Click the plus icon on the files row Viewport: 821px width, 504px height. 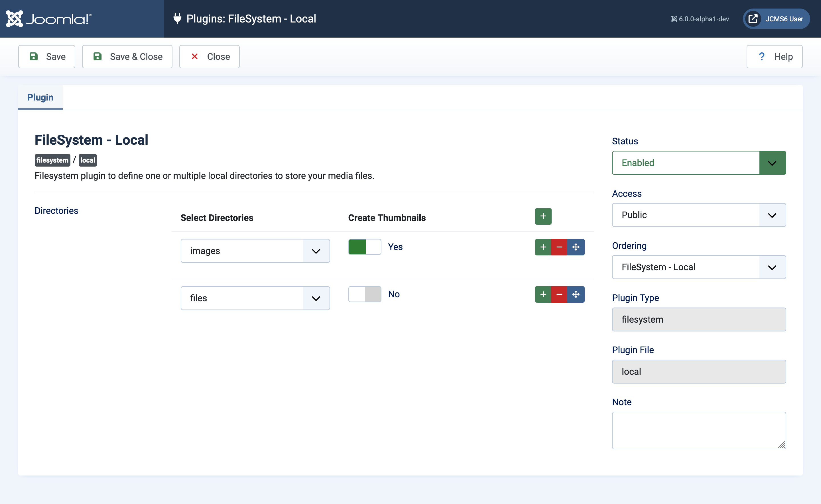coord(543,294)
